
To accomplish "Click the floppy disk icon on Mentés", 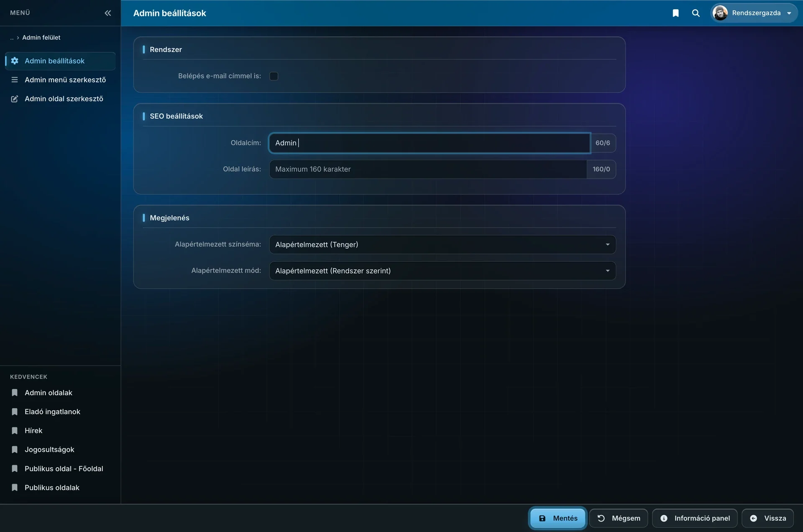I will tap(542, 518).
